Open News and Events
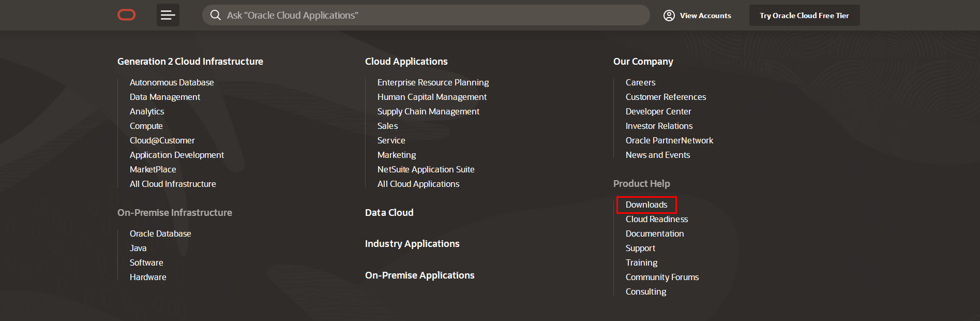This screenshot has height=321, width=980. 658,155
